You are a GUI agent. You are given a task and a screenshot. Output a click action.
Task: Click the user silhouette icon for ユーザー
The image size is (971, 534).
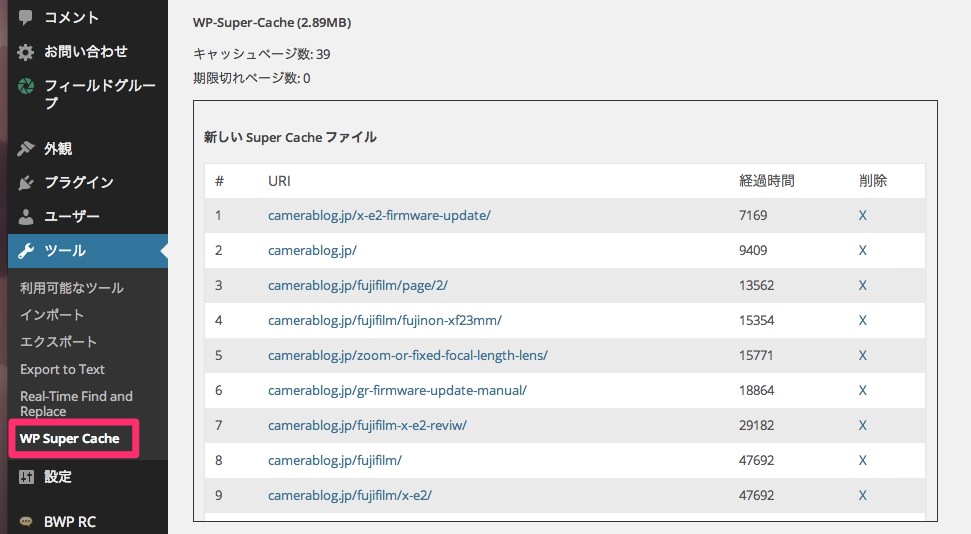[x=26, y=216]
